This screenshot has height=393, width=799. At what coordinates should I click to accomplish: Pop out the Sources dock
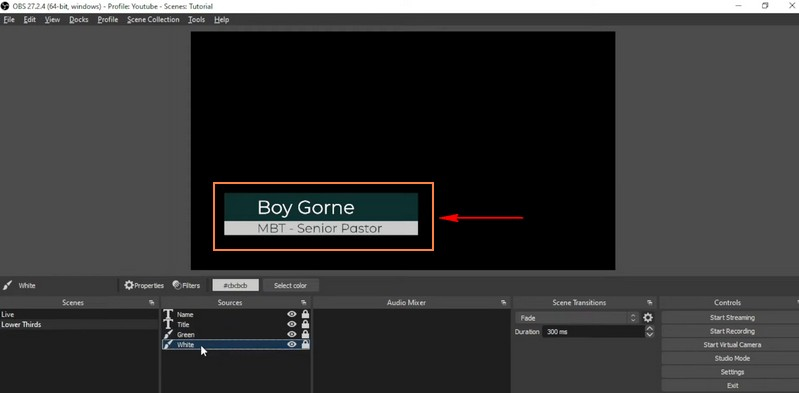coord(303,303)
